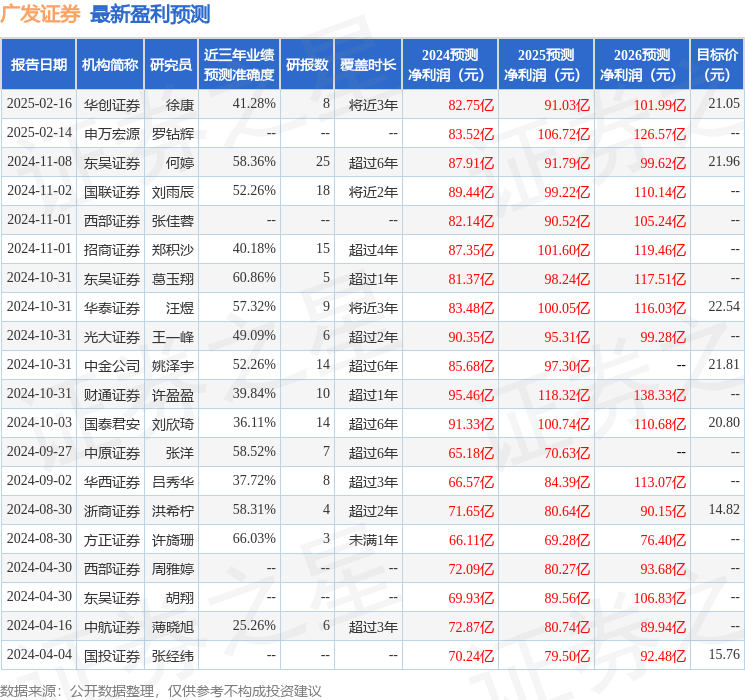
Task: Click accuracy value 66.03%
Action: tap(254, 538)
